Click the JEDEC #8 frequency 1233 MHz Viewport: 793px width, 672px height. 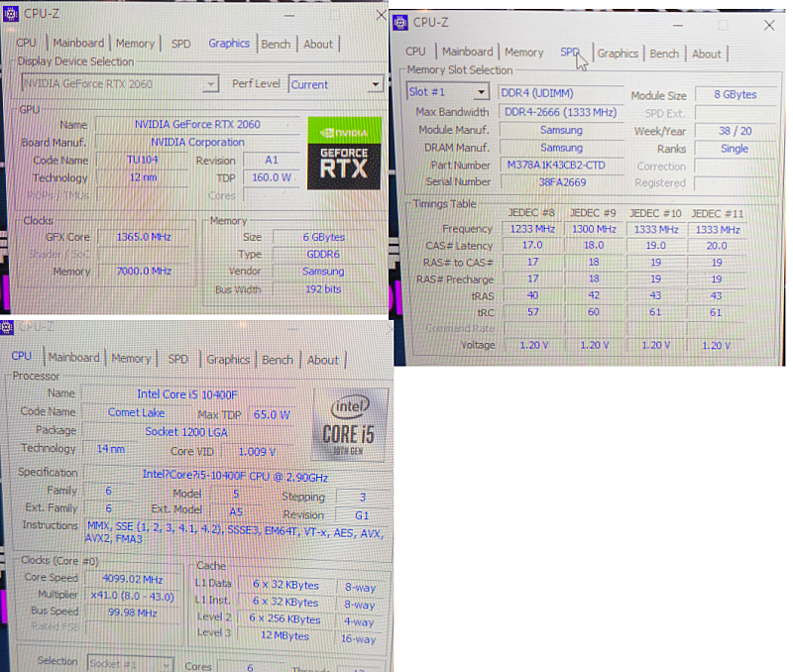532,229
